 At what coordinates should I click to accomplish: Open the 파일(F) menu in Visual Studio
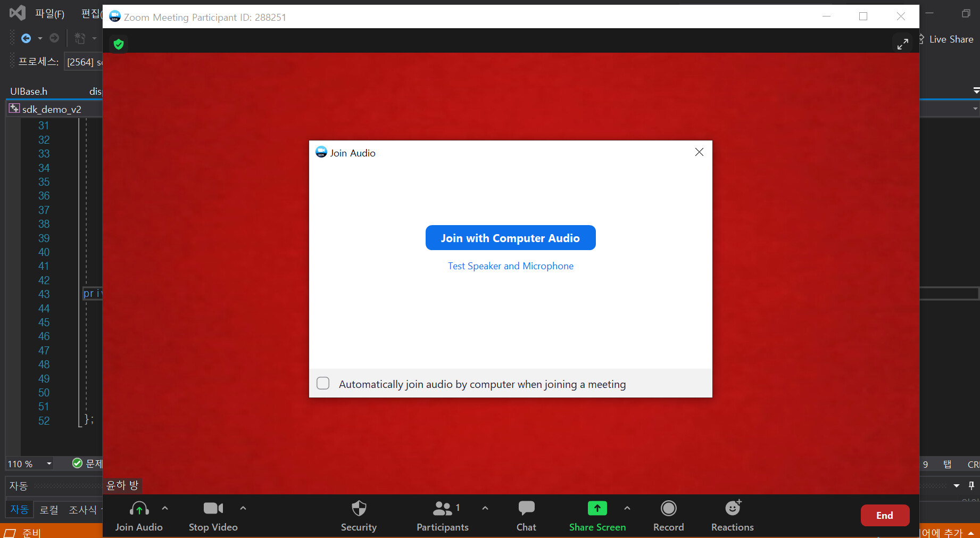(x=49, y=13)
